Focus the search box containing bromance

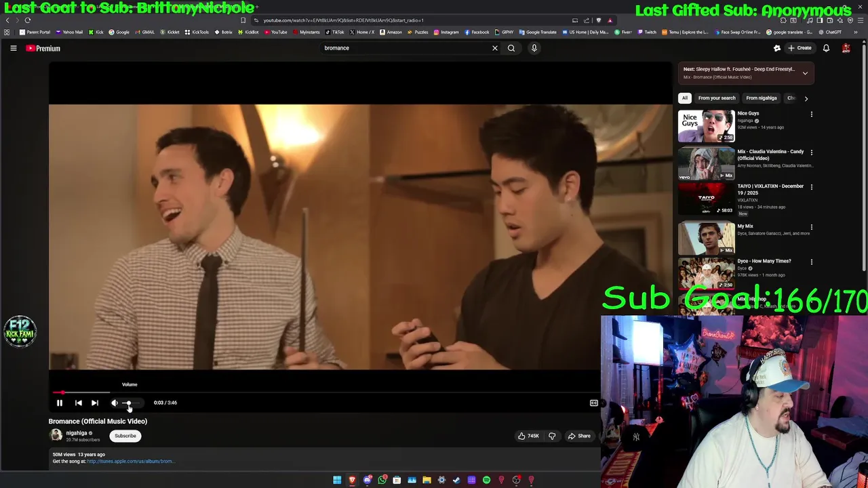click(x=403, y=48)
